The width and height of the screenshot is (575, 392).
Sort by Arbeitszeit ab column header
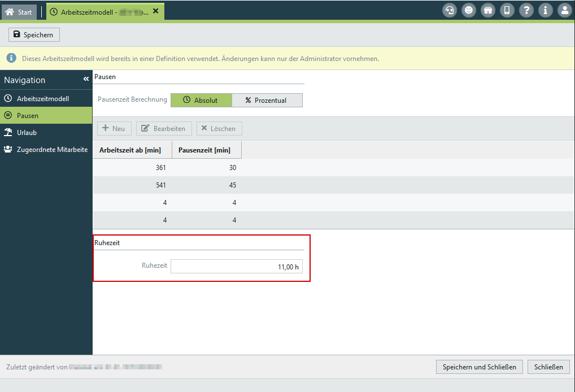coord(132,150)
